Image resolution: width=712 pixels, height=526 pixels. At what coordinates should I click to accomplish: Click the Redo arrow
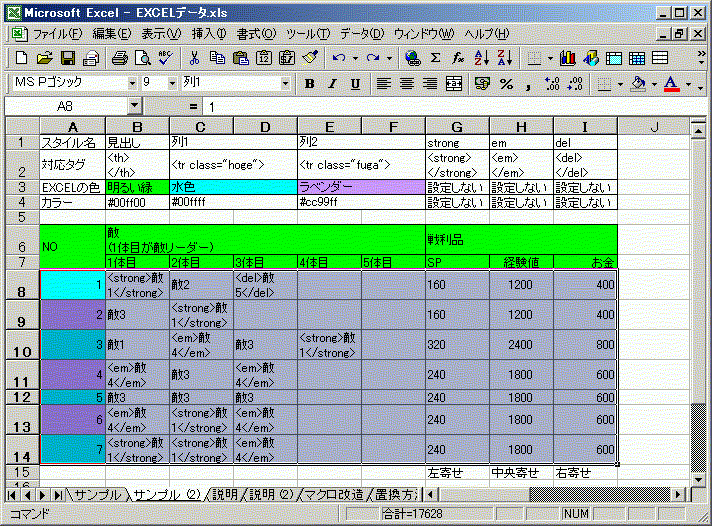(x=373, y=58)
